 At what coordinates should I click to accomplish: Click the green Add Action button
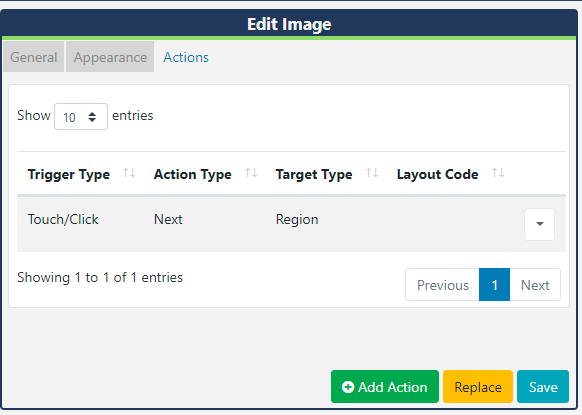pyautogui.click(x=385, y=387)
